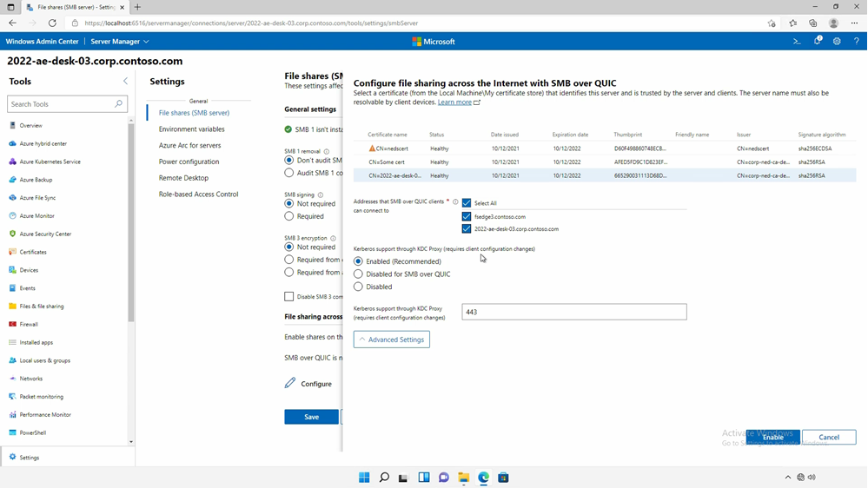Viewport: 868px width, 488px height.
Task: Open Power configuration settings
Action: (189, 162)
